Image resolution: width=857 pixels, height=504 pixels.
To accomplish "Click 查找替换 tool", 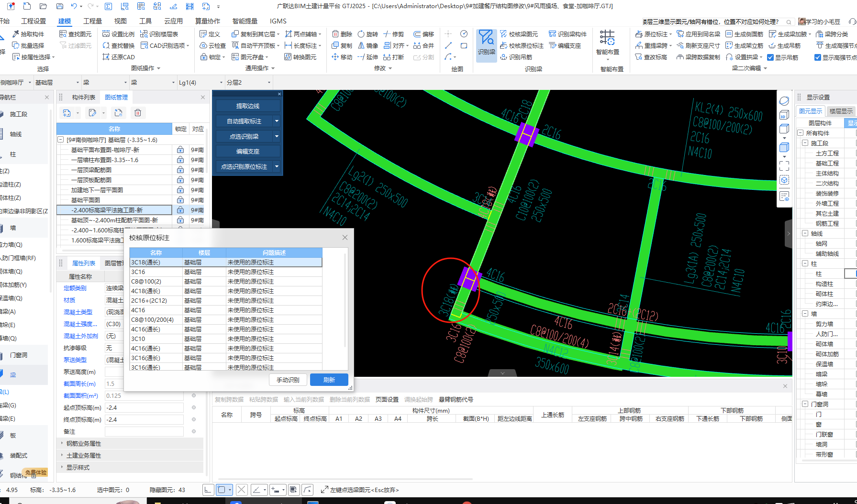I will [119, 45].
